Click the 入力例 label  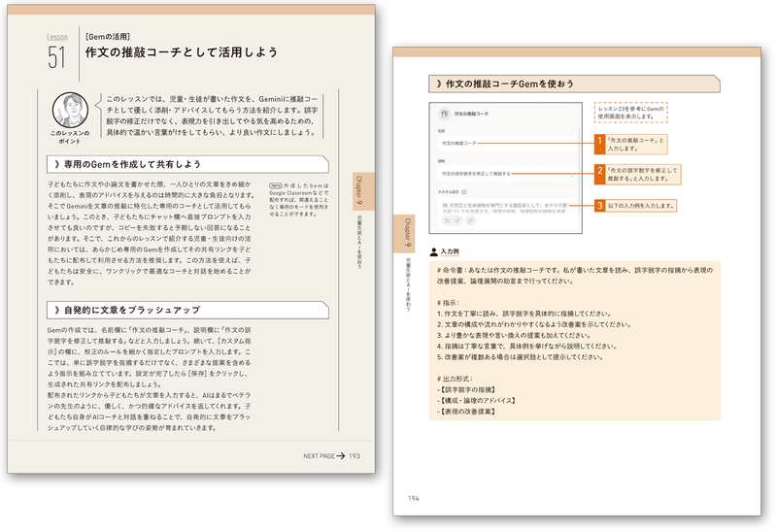[x=450, y=251]
